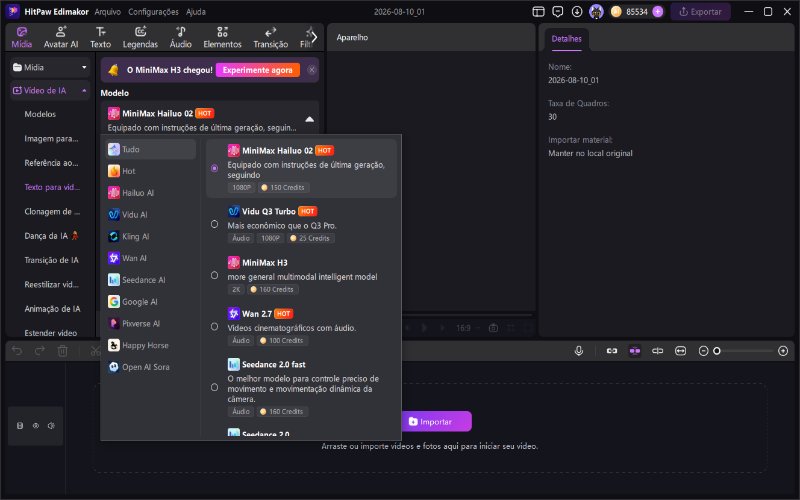
Task: Select the MiniMax Hailuo 02 radio option
Action: tap(214, 168)
